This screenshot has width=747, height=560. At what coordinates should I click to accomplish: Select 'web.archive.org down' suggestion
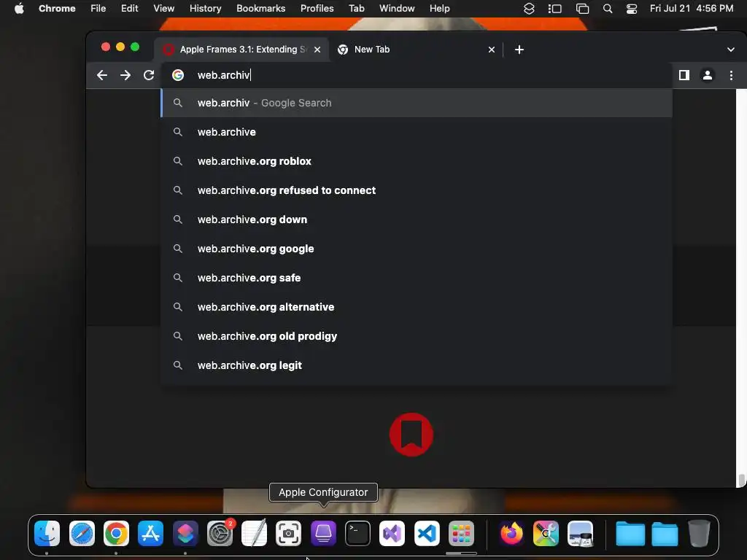pyautogui.click(x=417, y=219)
